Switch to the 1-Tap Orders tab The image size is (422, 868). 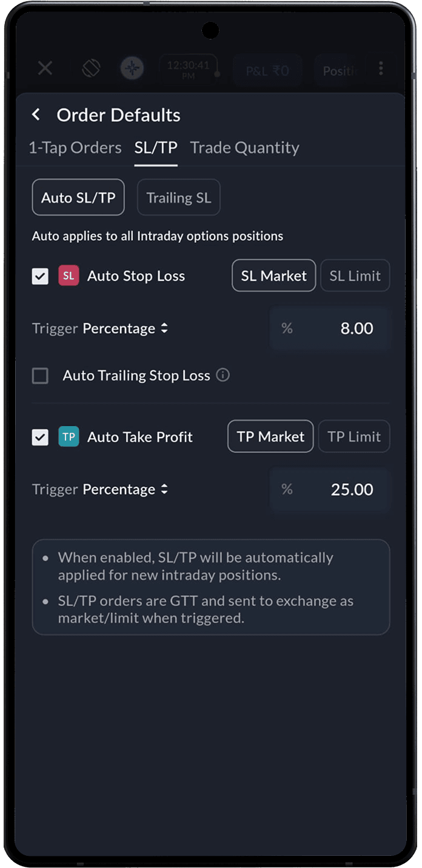click(75, 148)
